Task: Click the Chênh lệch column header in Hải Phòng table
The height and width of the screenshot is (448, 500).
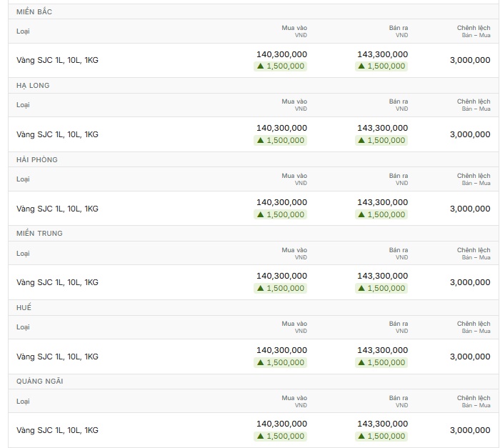Action: [x=474, y=179]
